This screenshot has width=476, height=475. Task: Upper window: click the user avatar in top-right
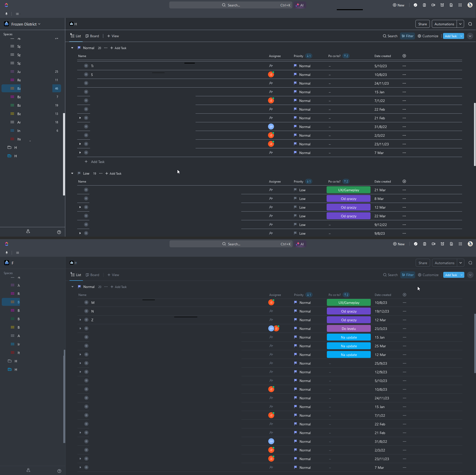point(470,5)
